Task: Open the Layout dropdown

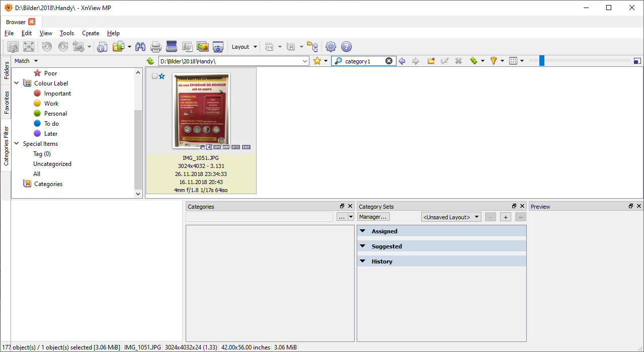Action: tap(244, 47)
